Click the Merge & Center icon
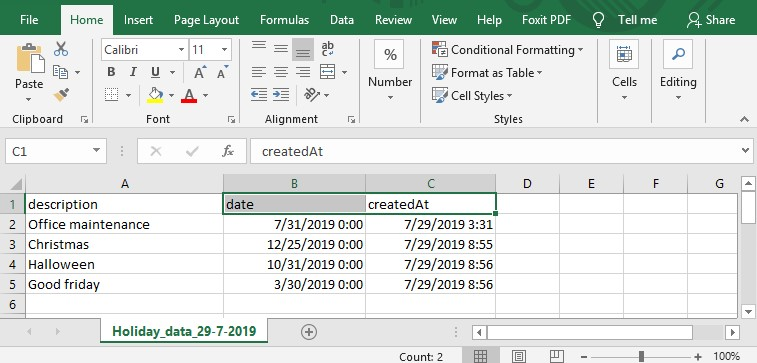Viewport: 757px width, 363px height. point(328,72)
